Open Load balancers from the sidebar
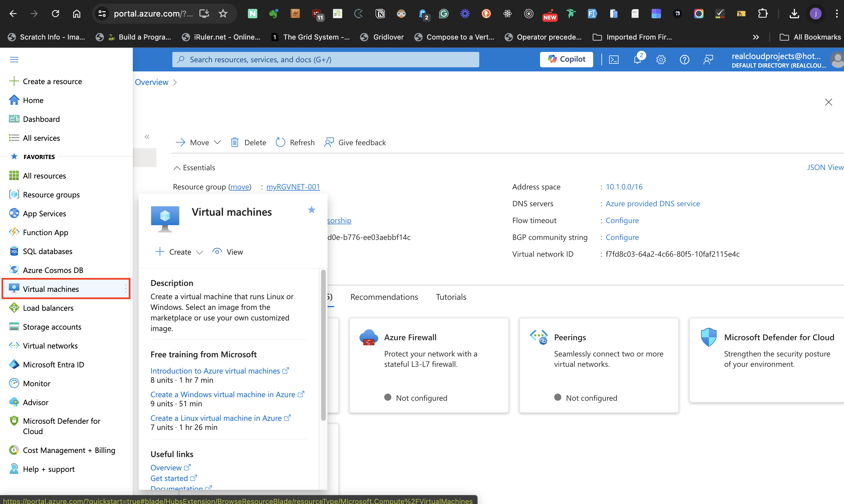844x504 pixels. point(48,308)
